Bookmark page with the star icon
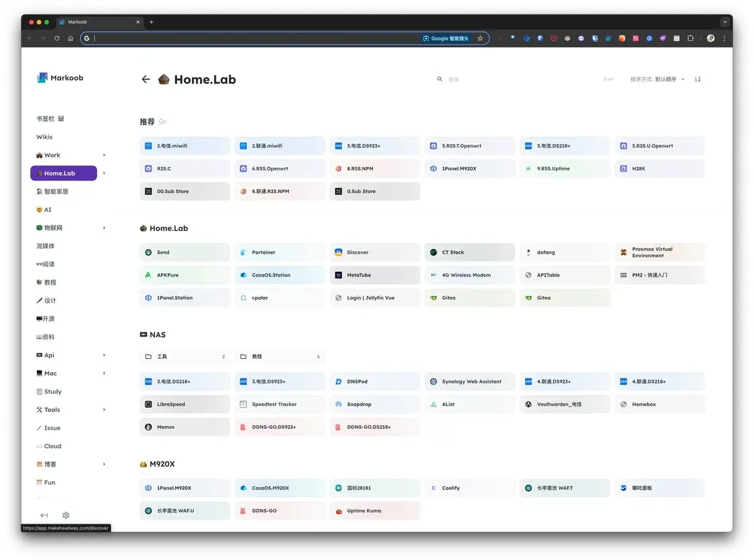Image resolution: width=754 pixels, height=560 pixels. (480, 38)
